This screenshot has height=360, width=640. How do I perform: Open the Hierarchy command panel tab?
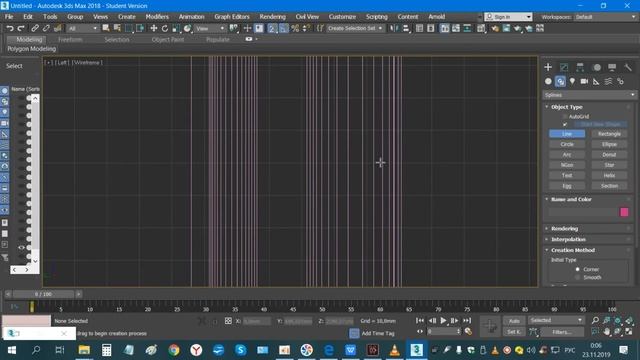580,67
